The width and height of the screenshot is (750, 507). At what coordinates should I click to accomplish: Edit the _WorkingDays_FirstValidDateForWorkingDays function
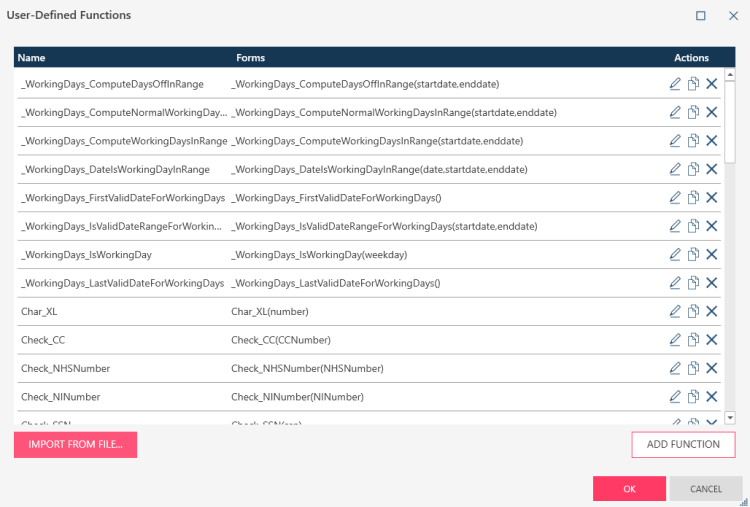(675, 198)
